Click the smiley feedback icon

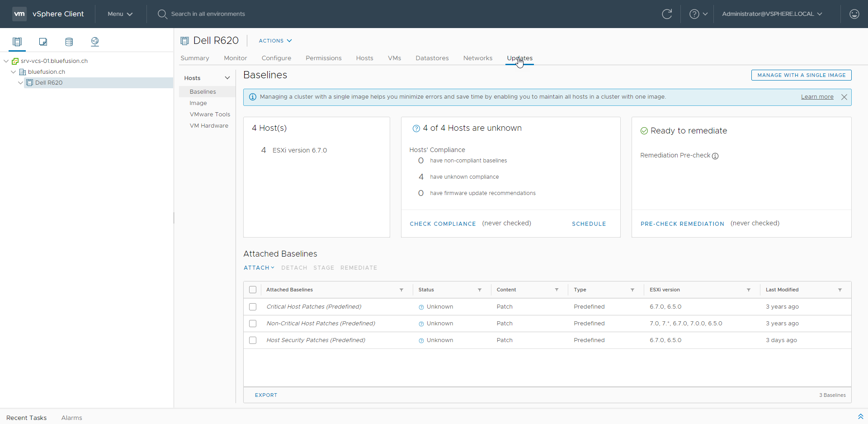click(x=854, y=14)
